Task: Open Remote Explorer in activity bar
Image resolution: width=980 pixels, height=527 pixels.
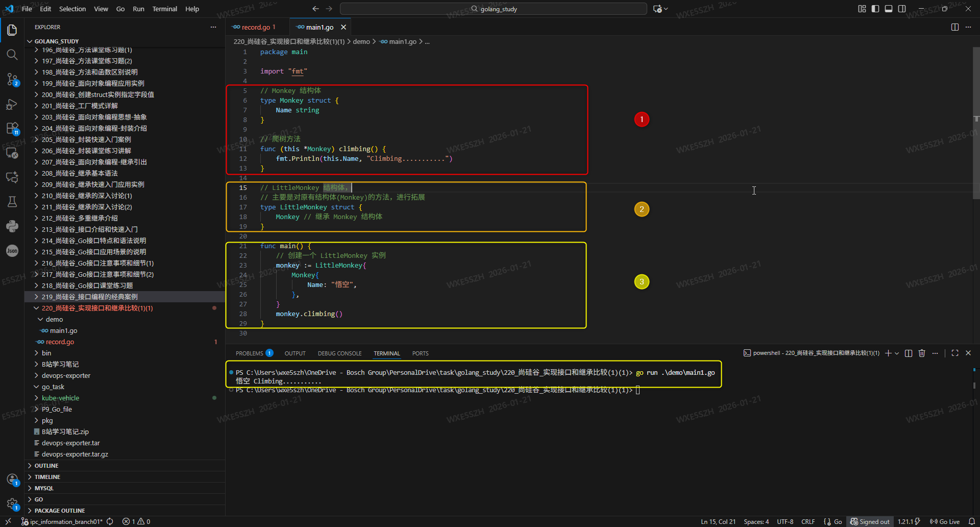Action: [12, 153]
